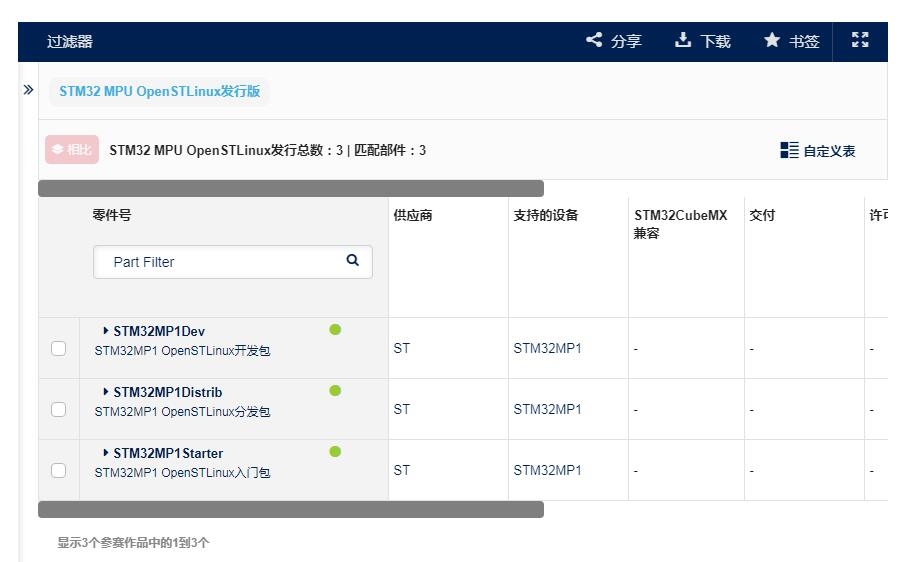Click the total count text 匹配部件：3
Image resolution: width=912 pixels, height=562 pixels.
coord(390,150)
